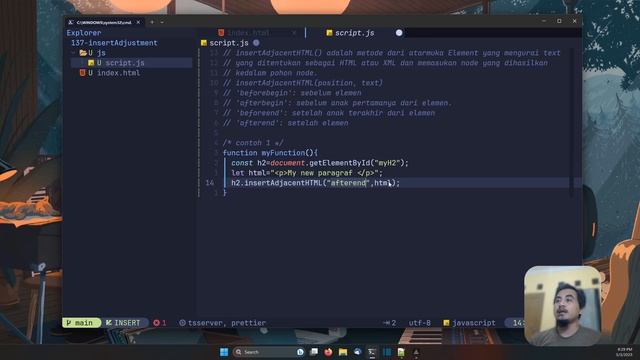Click the 'afterbegin' comment line
The image size is (640, 360).
(337, 103)
